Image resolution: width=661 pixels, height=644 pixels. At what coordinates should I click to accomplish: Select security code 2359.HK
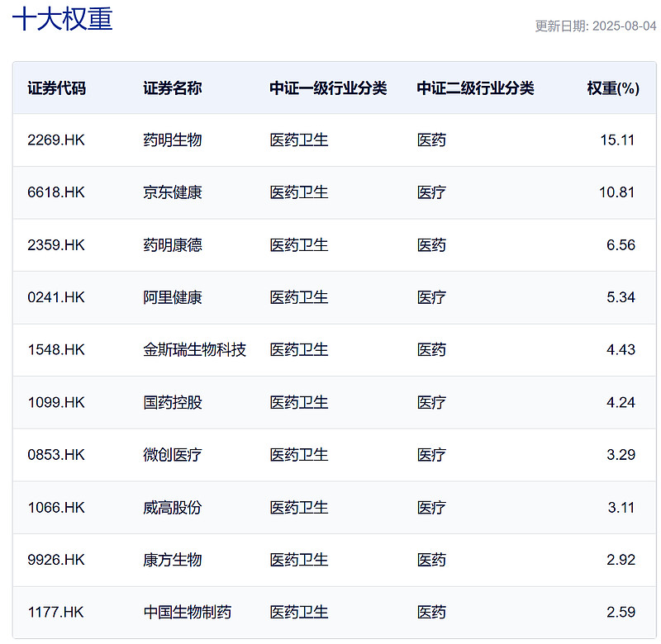click(x=56, y=245)
